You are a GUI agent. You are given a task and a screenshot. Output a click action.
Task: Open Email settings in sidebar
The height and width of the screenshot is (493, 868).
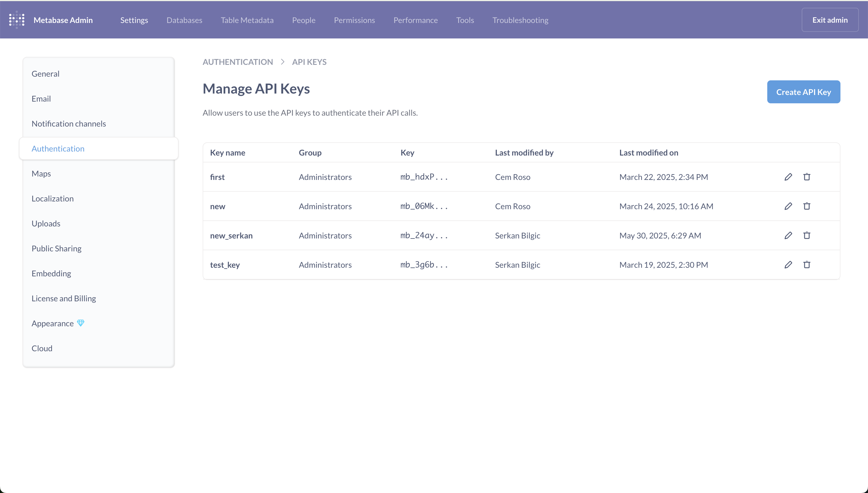coord(98,98)
